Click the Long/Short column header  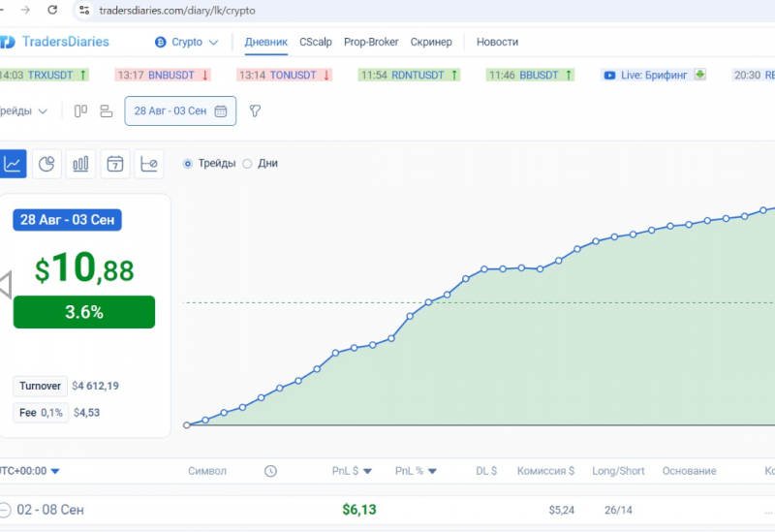pyautogui.click(x=618, y=471)
